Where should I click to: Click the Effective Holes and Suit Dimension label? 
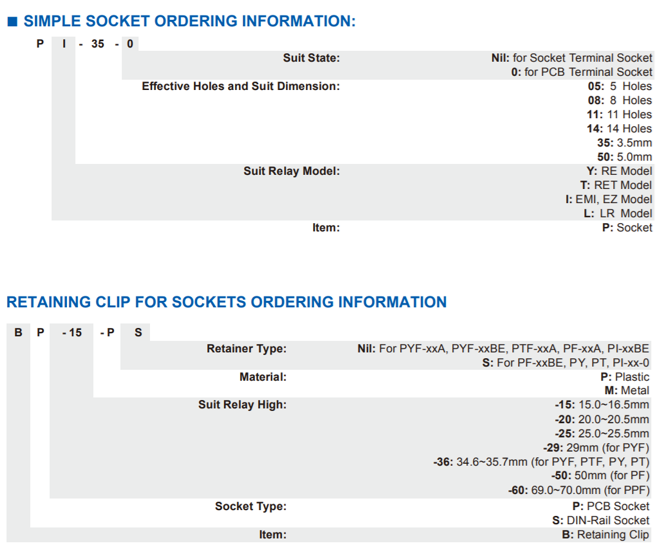click(x=240, y=86)
